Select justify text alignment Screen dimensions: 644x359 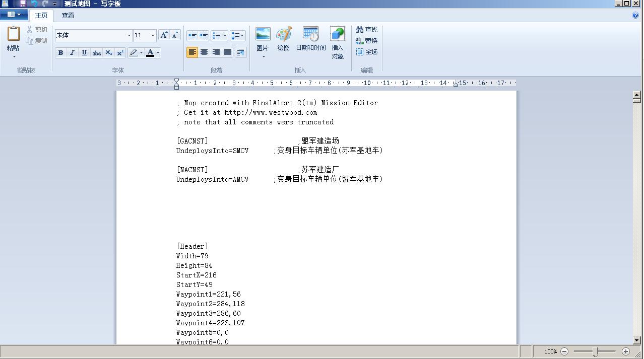(x=227, y=52)
